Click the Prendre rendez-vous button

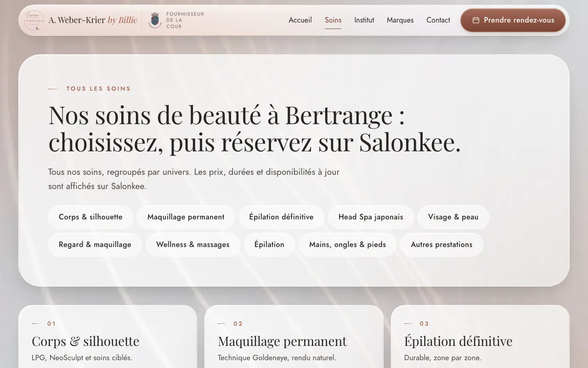point(513,20)
